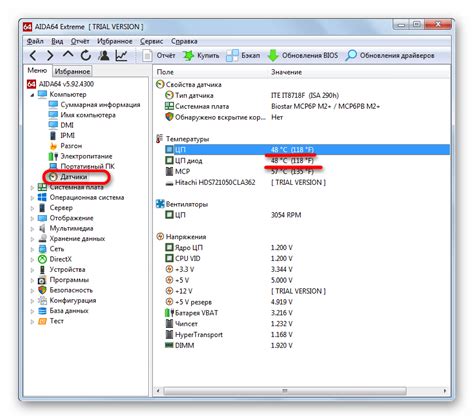This screenshot has width=474, height=420.
Task: Click the Forward navigation arrow icon
Action: (x=50, y=55)
